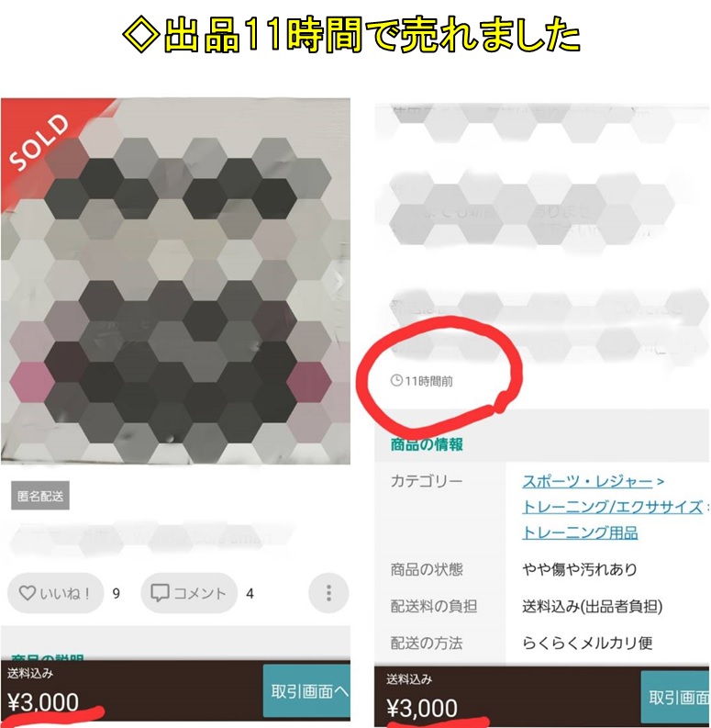
Task: Select the らくらくメルカリ便 shipping method text
Action: [587, 643]
